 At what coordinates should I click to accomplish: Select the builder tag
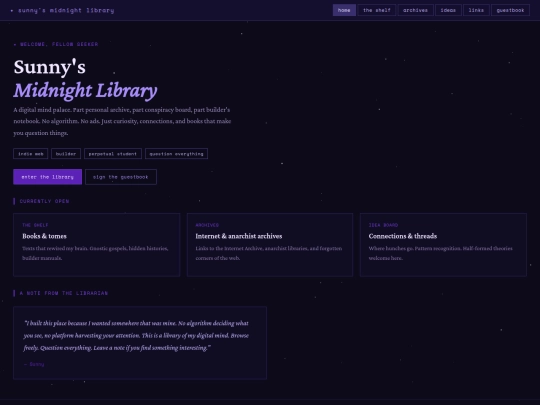(x=66, y=154)
